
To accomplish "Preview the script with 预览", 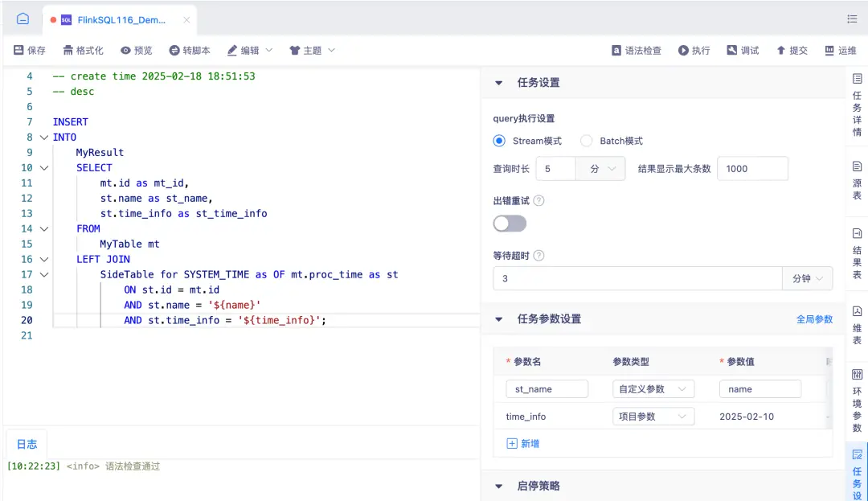I will (x=136, y=51).
